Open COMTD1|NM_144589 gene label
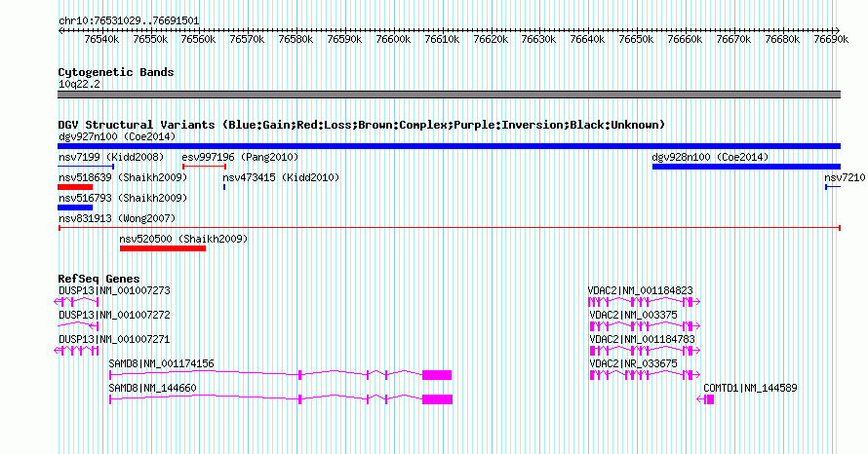 coord(750,388)
